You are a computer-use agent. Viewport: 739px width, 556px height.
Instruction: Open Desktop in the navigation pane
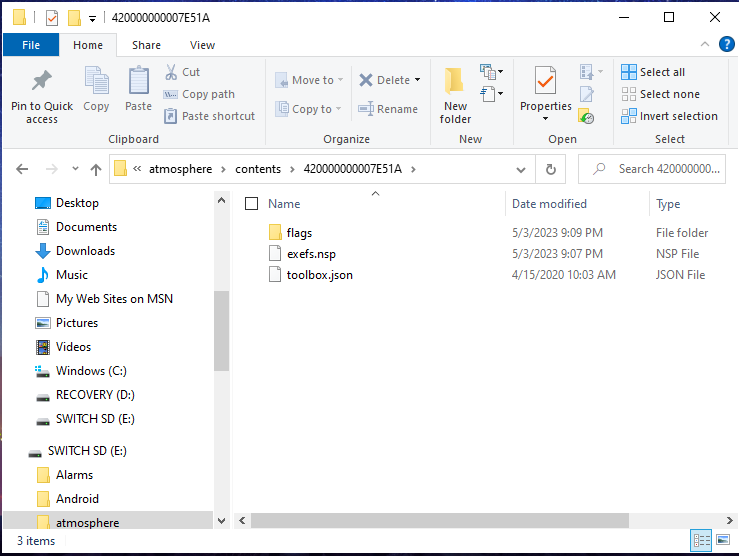click(x=77, y=203)
